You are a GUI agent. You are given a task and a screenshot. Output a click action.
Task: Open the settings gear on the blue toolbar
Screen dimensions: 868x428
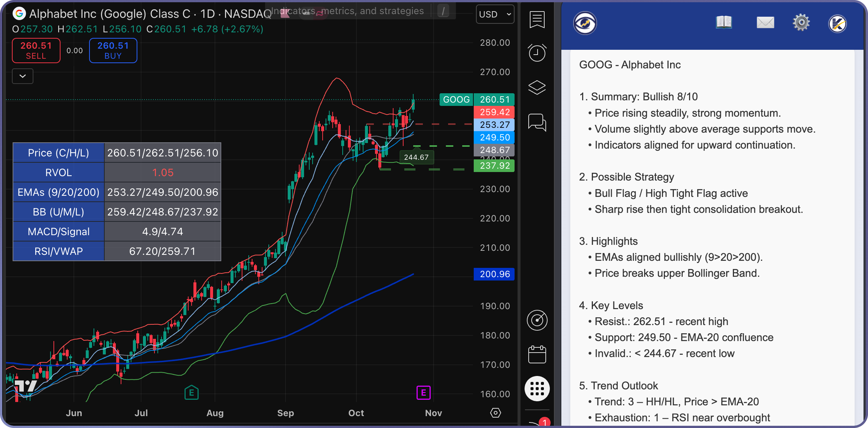(x=801, y=22)
